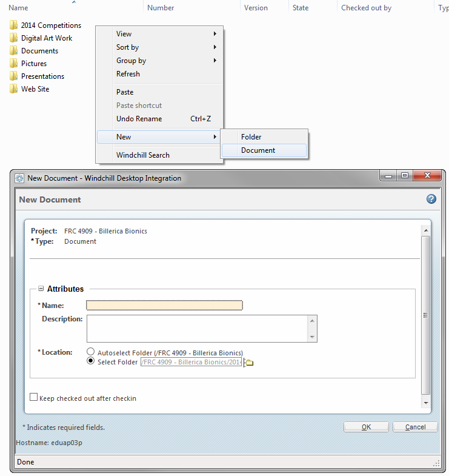This screenshot has height=476, width=449.
Task: Click the dialog scrollbar up arrow
Action: 425,230
